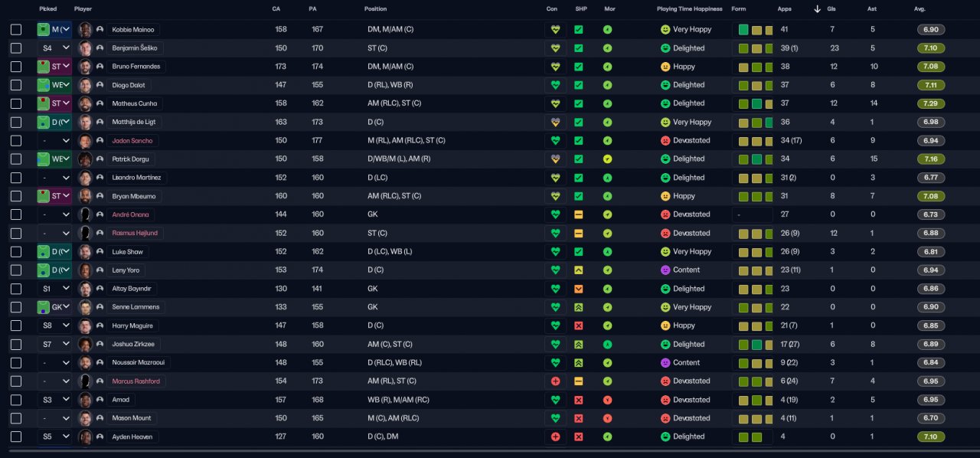This screenshot has height=458, width=980.
Task: Tick the checkbox for Kobbie Mainoo
Action: [16, 30]
